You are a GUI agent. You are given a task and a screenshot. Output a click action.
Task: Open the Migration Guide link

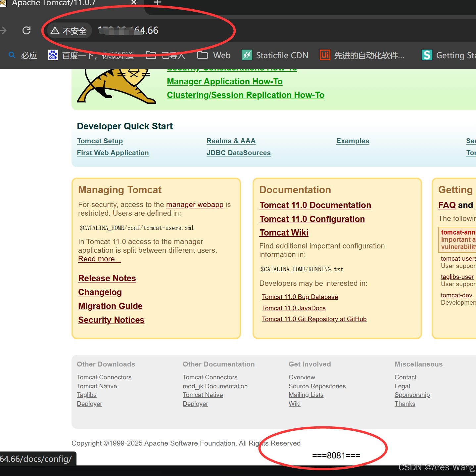click(x=110, y=306)
